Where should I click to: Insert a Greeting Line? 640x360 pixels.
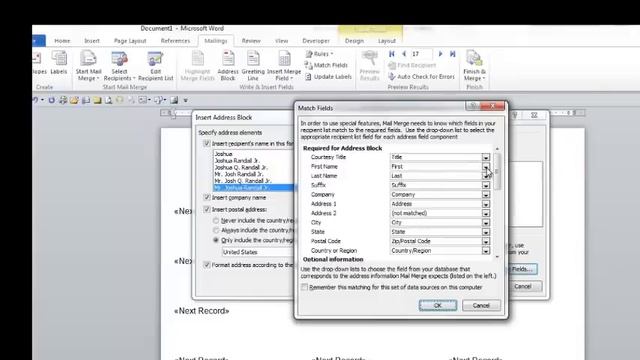253,65
